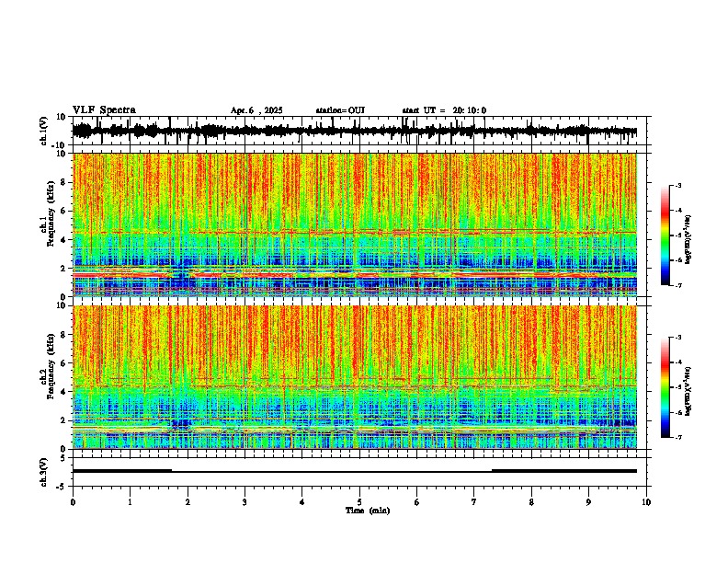The height and width of the screenshot is (563, 728).
Task: Click the "6" kHz tick of ch.1 spectrogram
Action: [64, 212]
